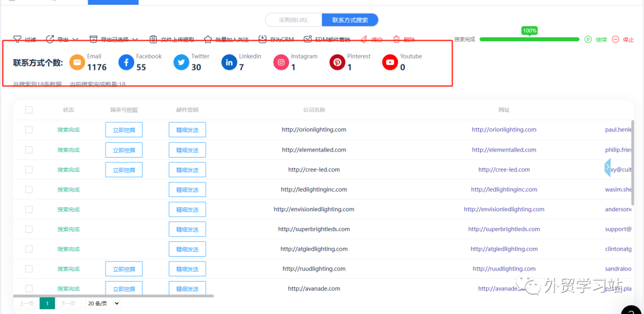Check the envisionledlighting.com row checkbox
This screenshot has width=644, height=314.
29,209
